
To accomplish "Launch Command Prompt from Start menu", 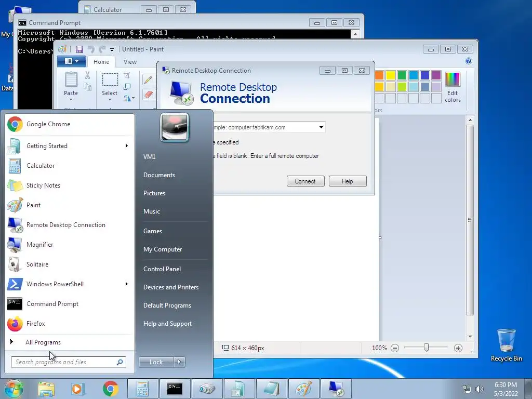I will 70,303.
